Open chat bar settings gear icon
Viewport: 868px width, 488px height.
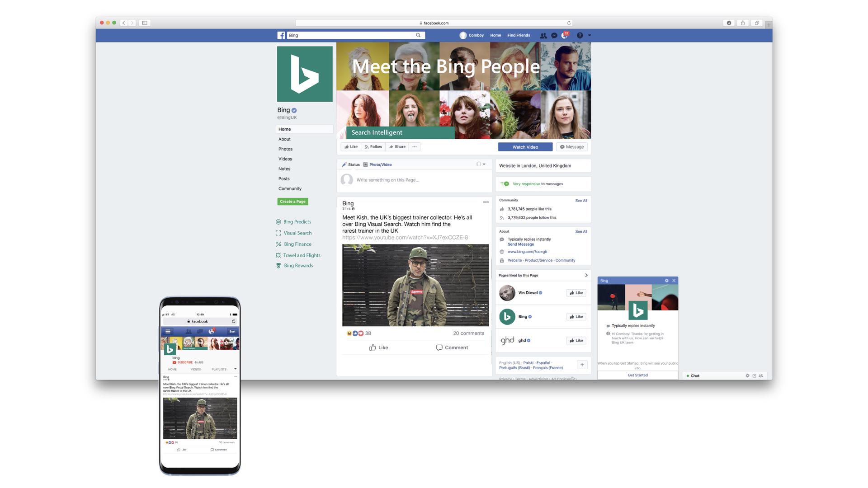point(747,376)
